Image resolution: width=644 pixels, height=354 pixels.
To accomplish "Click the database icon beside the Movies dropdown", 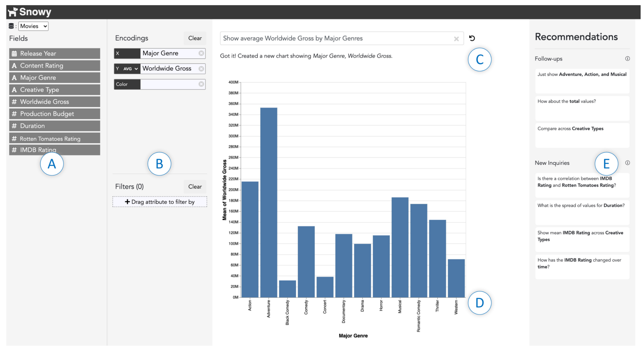I will coord(11,26).
